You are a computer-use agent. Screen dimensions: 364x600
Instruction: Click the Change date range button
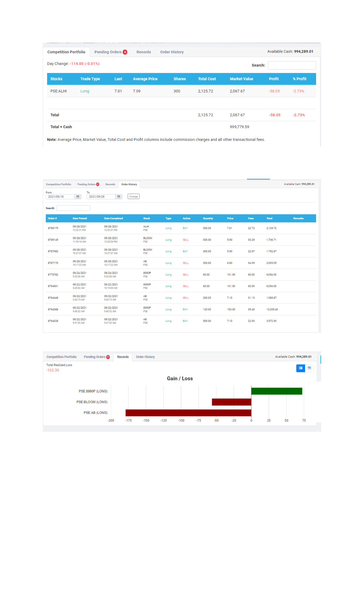(x=133, y=196)
